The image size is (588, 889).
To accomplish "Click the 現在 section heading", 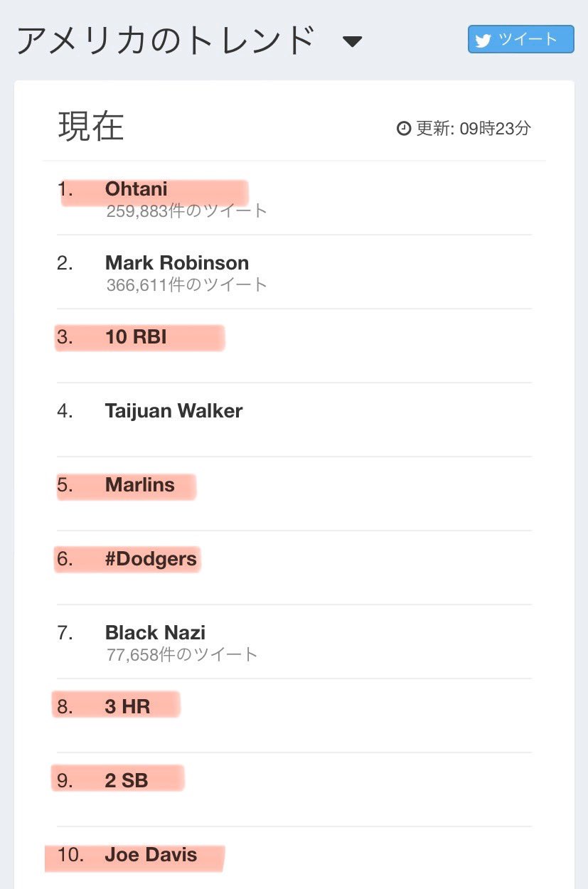I will coord(91,127).
